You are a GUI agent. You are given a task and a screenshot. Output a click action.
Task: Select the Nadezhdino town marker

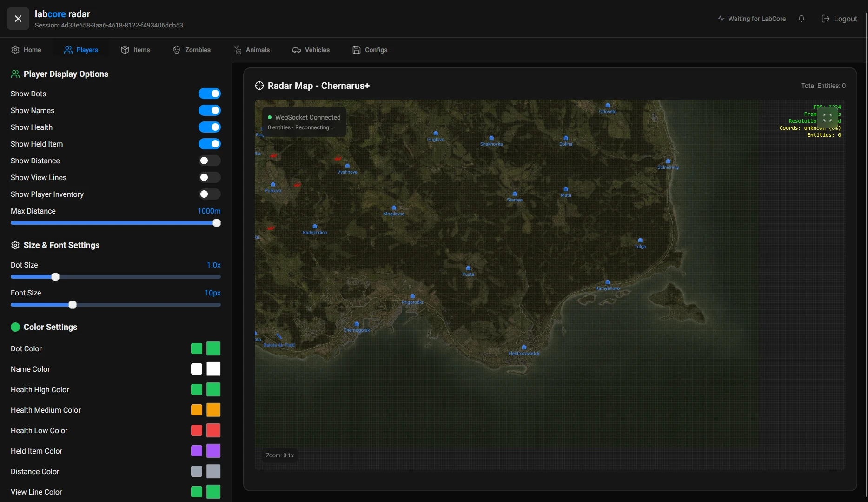point(315,229)
